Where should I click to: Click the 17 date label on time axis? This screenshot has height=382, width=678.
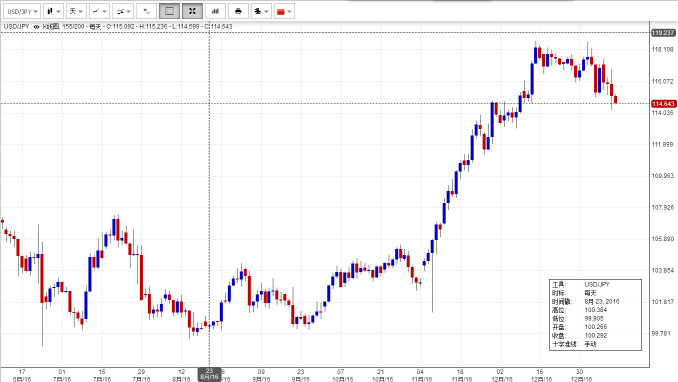tap(22, 372)
